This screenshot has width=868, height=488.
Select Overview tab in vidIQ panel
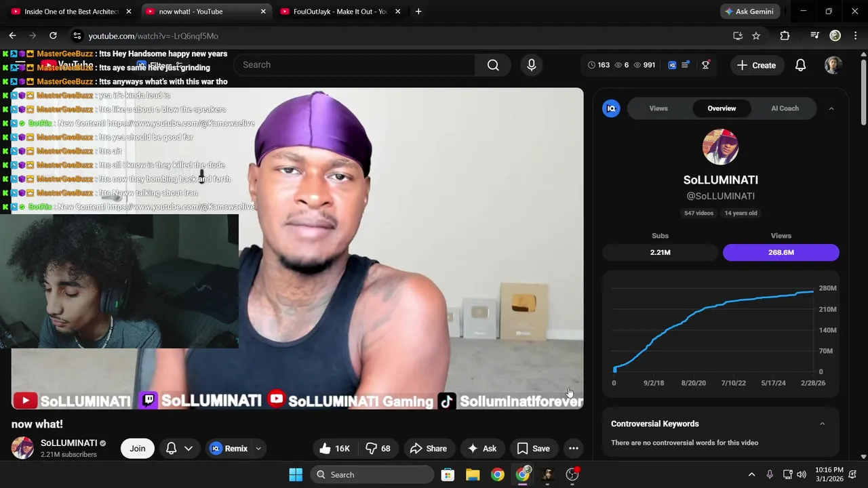(x=722, y=108)
